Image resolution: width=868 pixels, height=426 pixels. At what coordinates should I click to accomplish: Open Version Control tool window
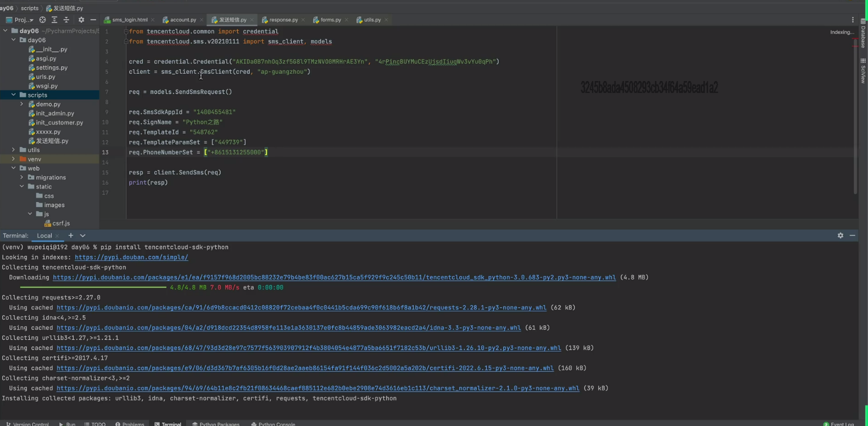pos(28,424)
